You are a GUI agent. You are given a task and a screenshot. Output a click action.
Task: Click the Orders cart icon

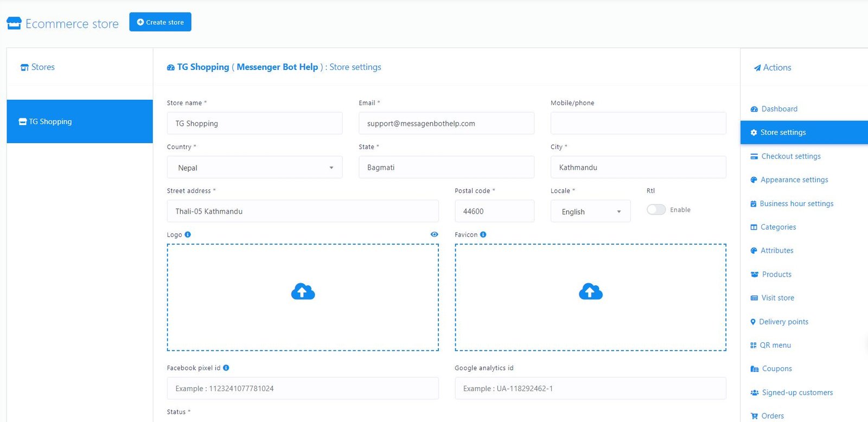point(754,416)
